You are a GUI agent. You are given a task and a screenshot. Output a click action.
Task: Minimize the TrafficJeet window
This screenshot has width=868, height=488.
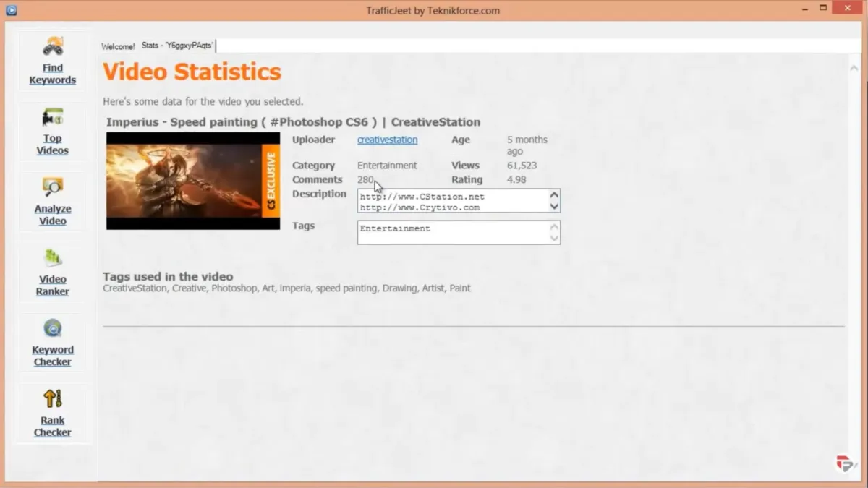[804, 9]
